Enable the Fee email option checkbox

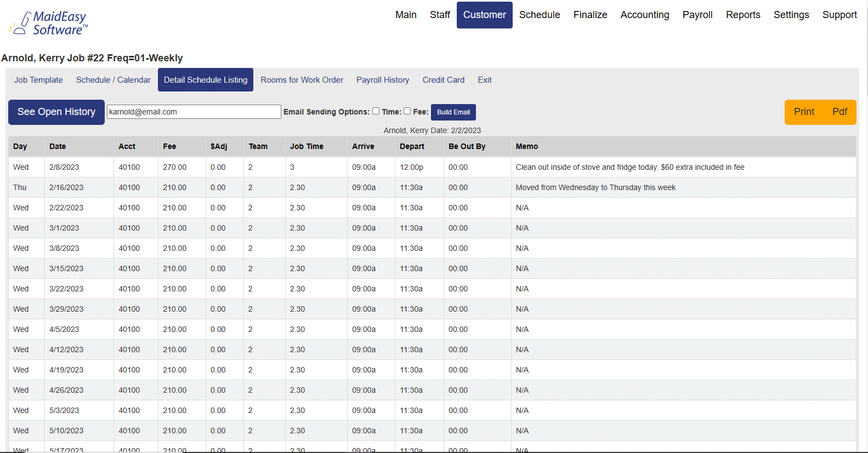407,111
